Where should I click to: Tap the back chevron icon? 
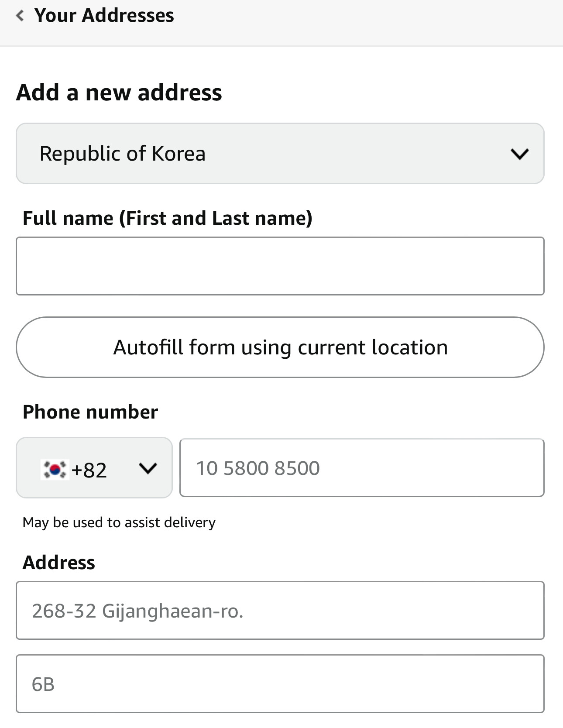pos(20,16)
